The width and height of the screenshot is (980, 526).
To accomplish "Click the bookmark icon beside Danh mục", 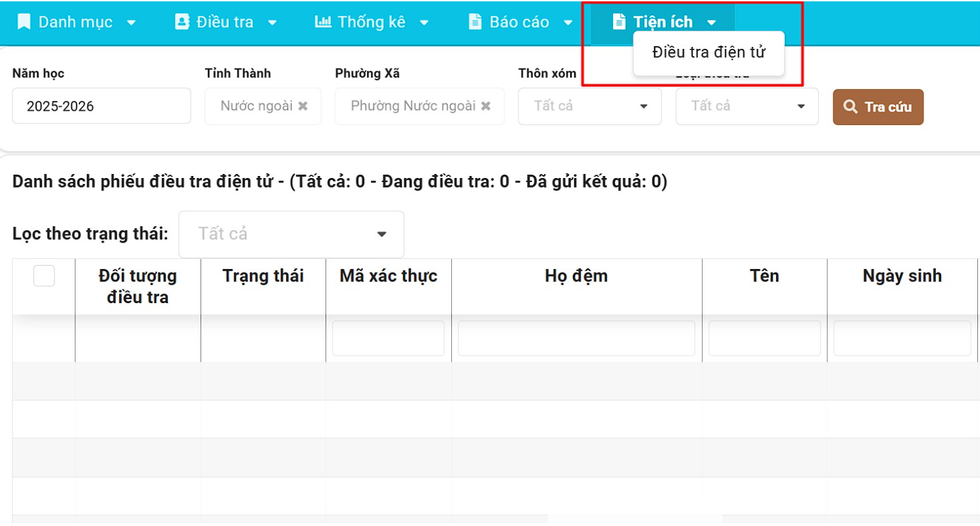I will click(24, 22).
